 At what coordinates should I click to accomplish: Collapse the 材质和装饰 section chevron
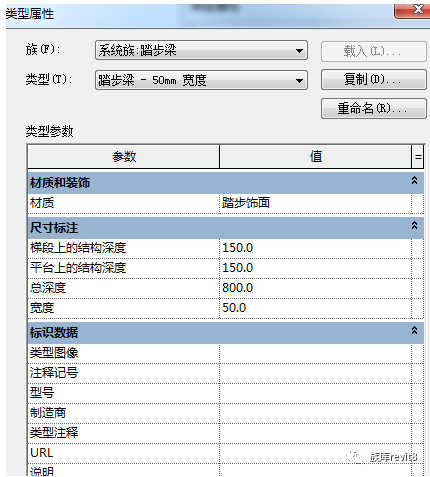[414, 180]
